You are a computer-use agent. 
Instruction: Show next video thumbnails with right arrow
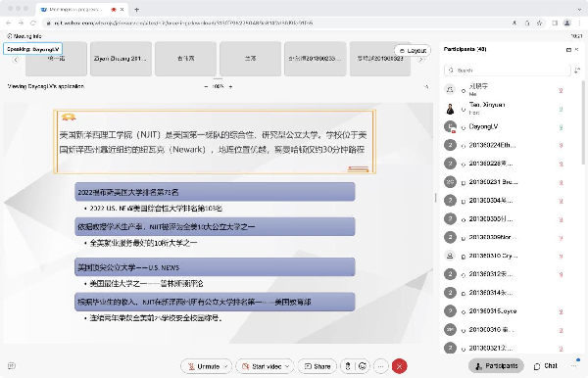pyautogui.click(x=420, y=59)
